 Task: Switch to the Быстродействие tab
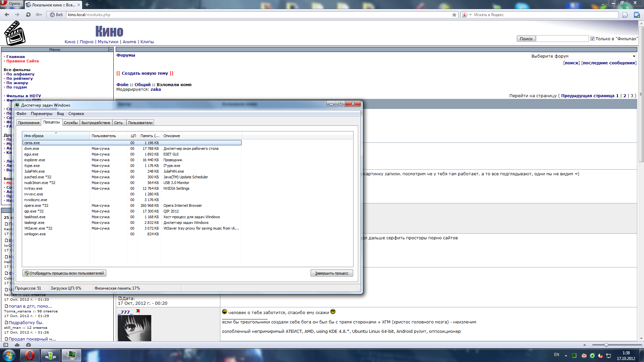point(96,123)
